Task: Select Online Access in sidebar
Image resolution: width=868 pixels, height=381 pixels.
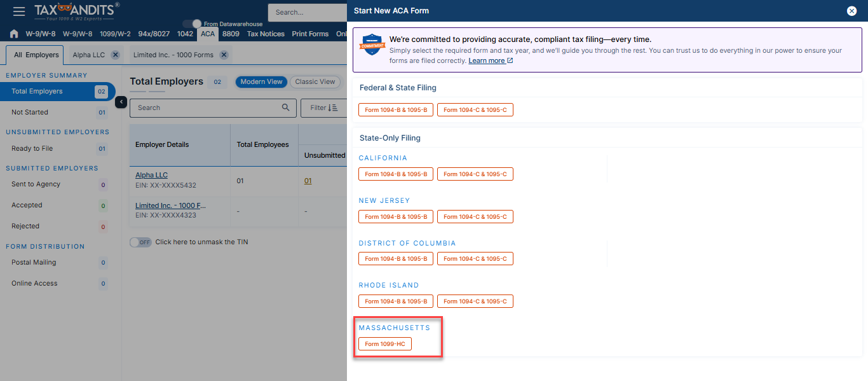Action: (x=57, y=284)
